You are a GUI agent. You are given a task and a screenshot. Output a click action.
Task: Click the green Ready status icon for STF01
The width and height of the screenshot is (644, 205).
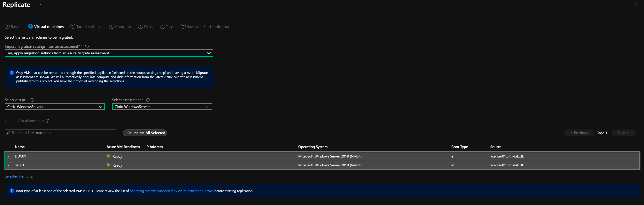pyautogui.click(x=108, y=165)
